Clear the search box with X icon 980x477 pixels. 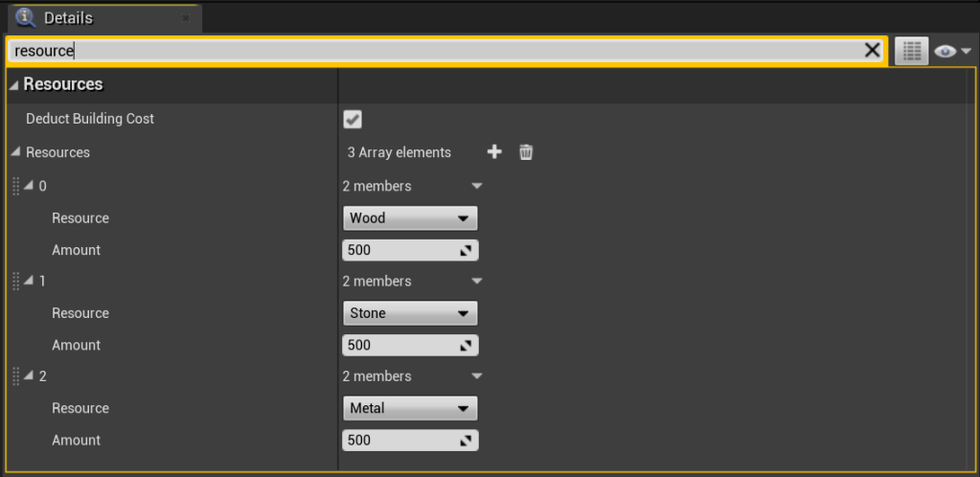point(872,51)
